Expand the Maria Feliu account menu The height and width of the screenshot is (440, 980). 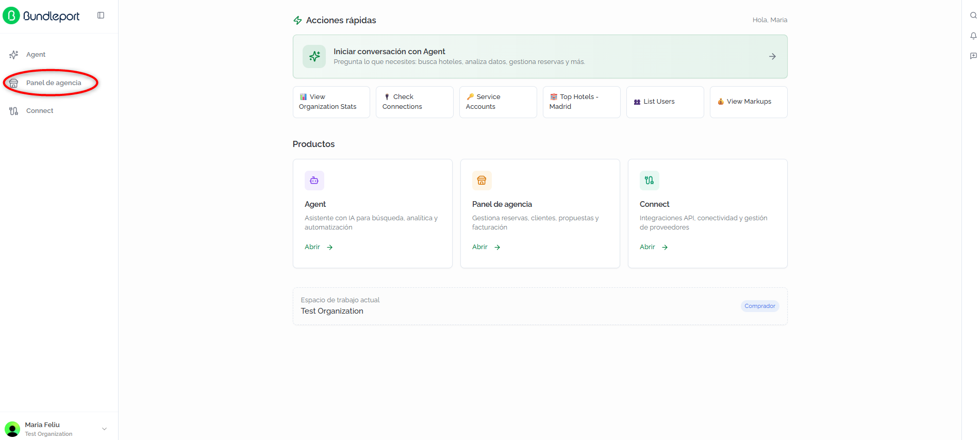coord(59,429)
